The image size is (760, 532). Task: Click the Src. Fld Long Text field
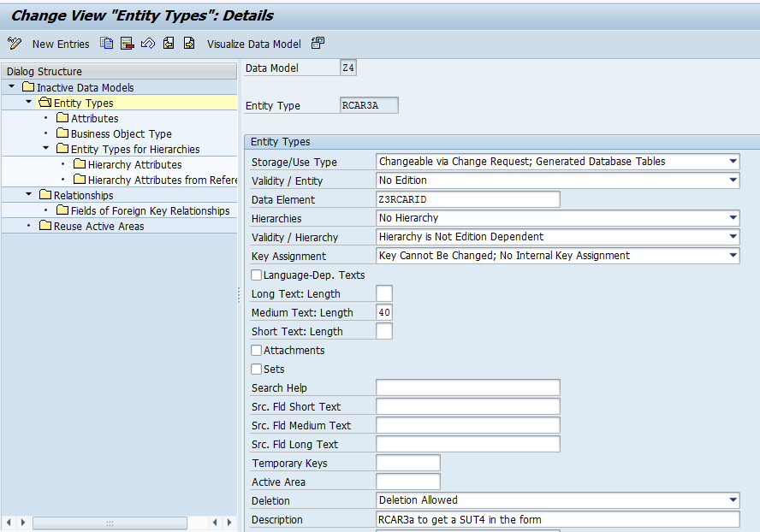(x=468, y=444)
